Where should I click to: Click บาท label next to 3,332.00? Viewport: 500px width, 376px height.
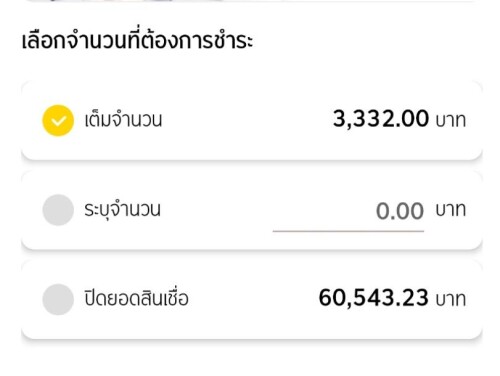[x=451, y=120]
